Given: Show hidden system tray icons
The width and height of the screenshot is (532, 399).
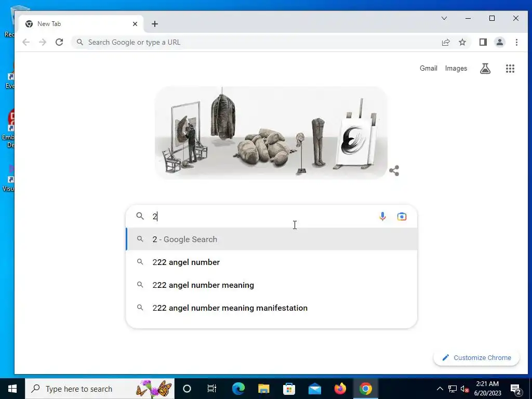Looking at the screenshot, I should pyautogui.click(x=440, y=389).
